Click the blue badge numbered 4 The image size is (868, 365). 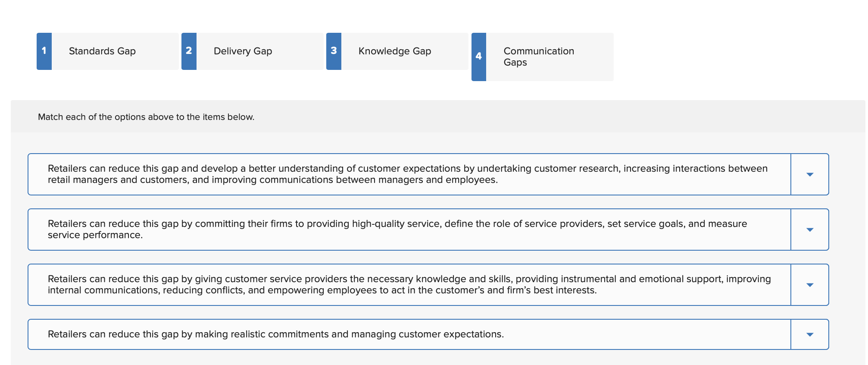coord(479,57)
